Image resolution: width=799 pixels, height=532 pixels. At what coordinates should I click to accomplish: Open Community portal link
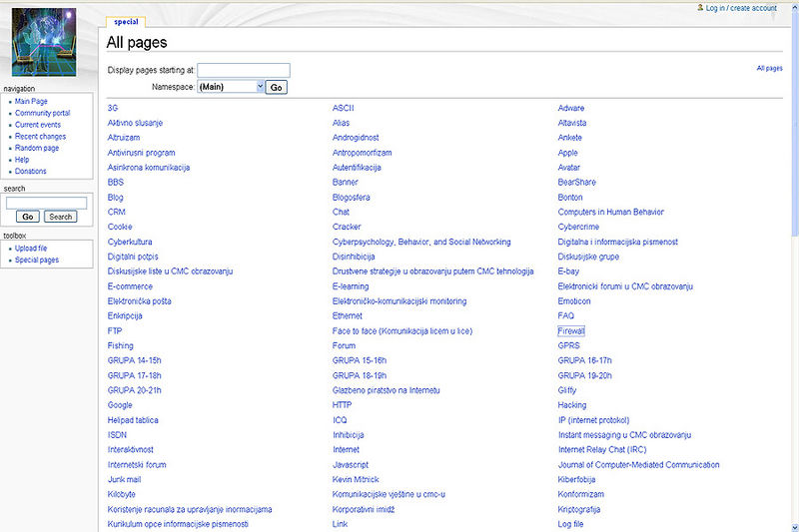point(42,113)
